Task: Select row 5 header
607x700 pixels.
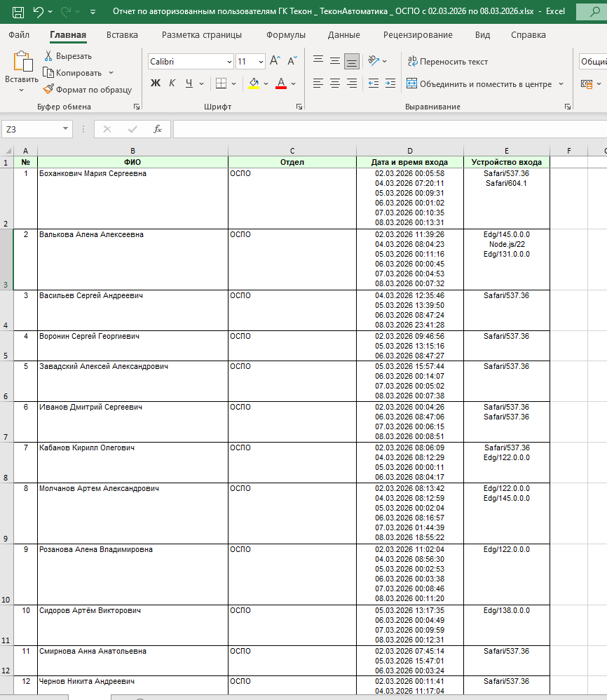Action: (x=6, y=346)
